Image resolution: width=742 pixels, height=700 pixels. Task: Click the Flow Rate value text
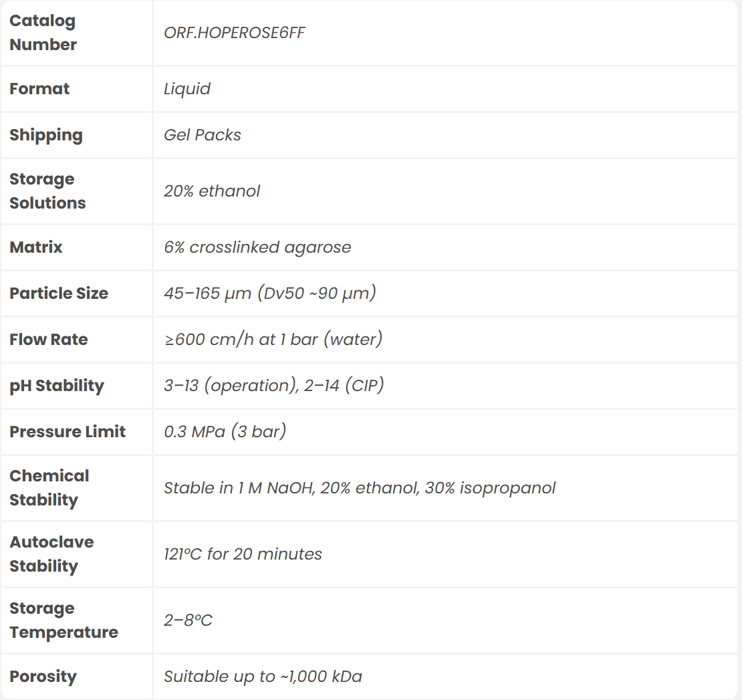(x=273, y=340)
